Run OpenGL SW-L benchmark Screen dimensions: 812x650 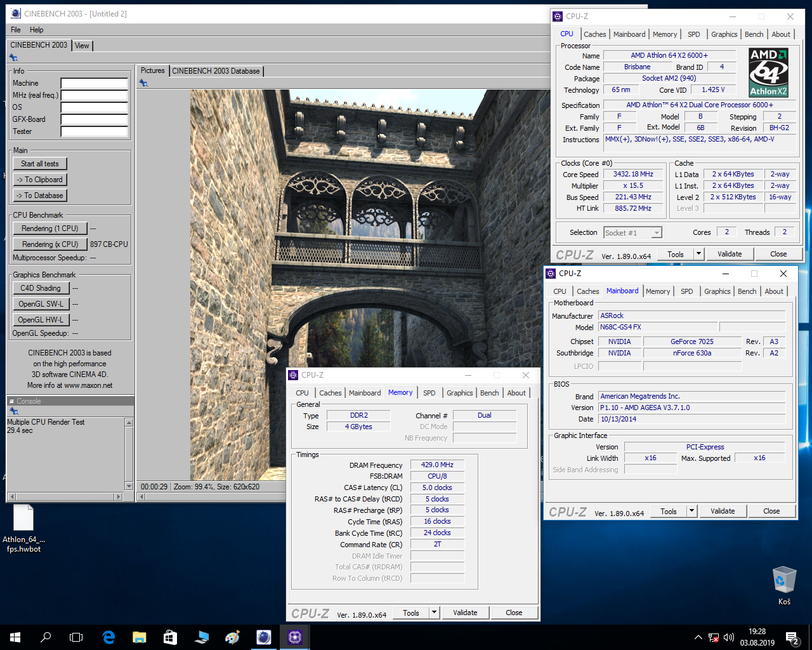[x=41, y=304]
